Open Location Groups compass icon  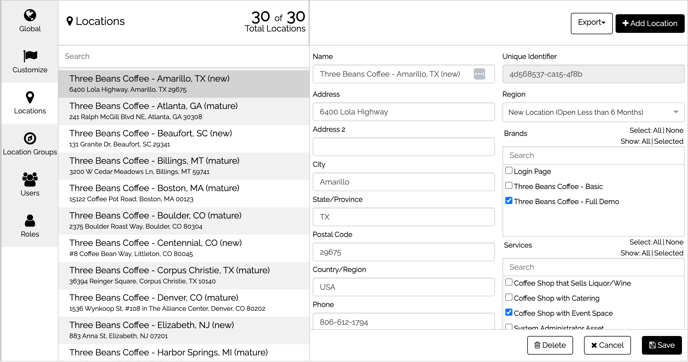coord(30,138)
